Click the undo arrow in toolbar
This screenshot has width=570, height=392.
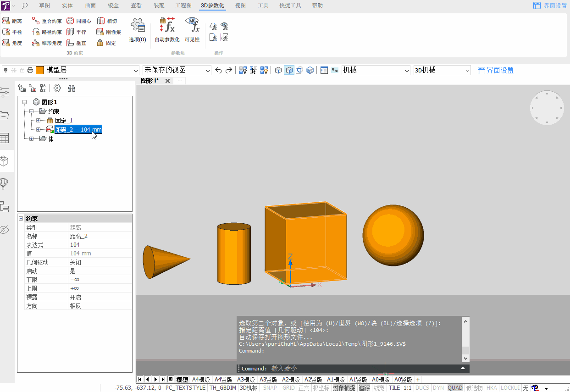219,70
